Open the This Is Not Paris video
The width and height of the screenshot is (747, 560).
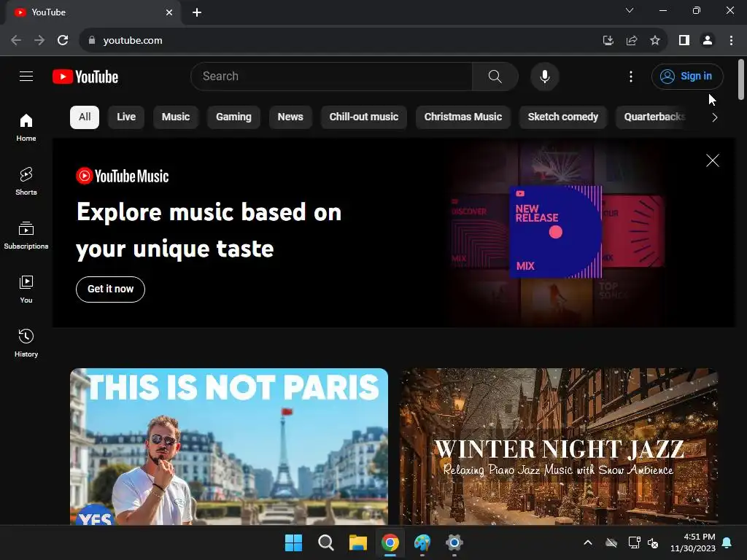[229, 447]
